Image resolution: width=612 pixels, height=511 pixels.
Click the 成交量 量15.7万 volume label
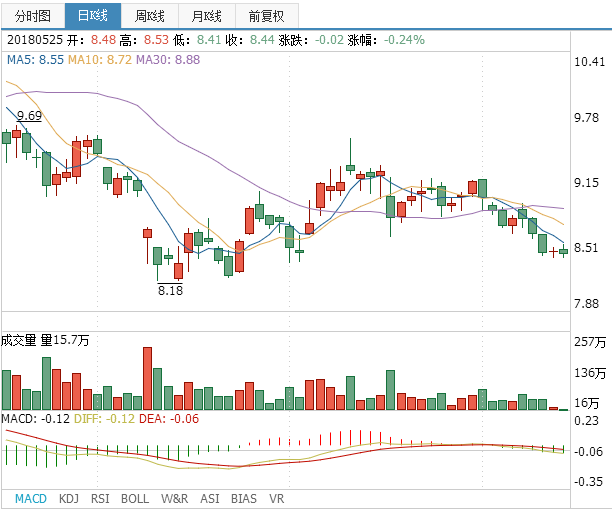click(45, 340)
